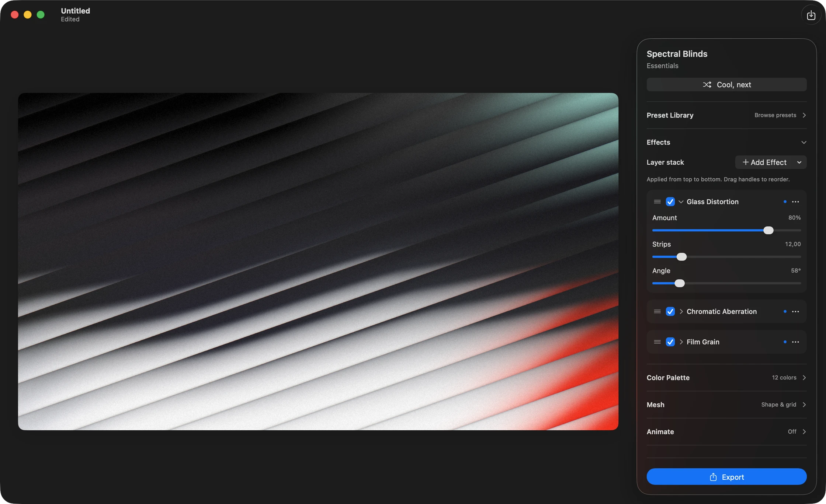Close the window with red button
The height and width of the screenshot is (504, 826).
15,15
